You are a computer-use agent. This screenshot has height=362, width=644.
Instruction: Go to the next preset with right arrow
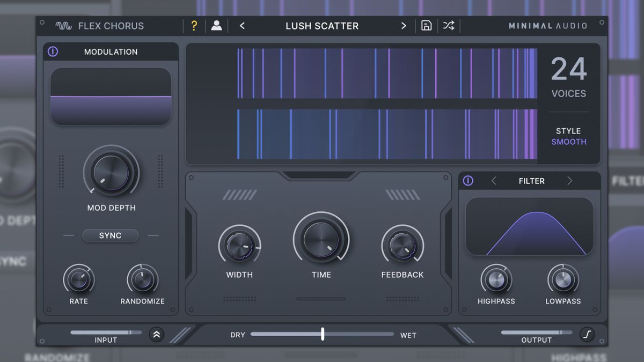click(404, 26)
